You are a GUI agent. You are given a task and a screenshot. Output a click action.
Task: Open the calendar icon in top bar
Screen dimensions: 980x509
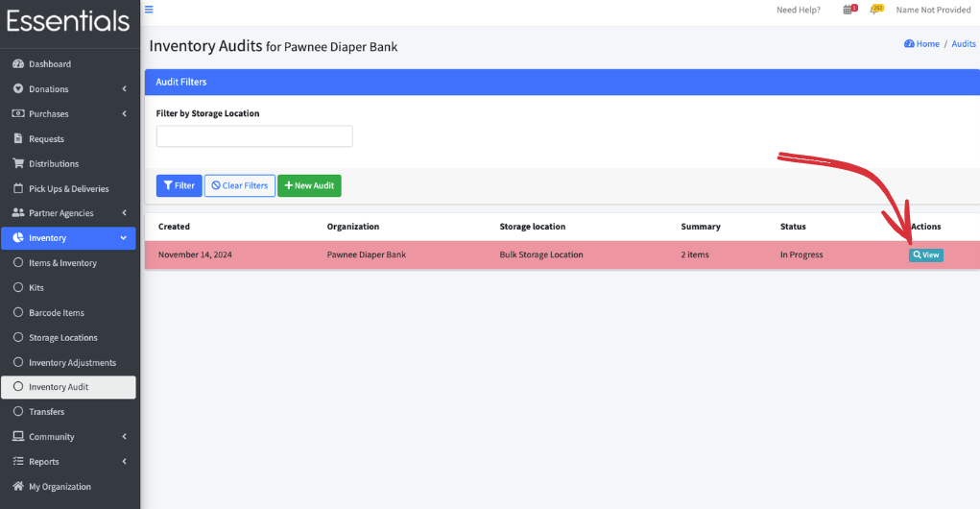(x=849, y=10)
